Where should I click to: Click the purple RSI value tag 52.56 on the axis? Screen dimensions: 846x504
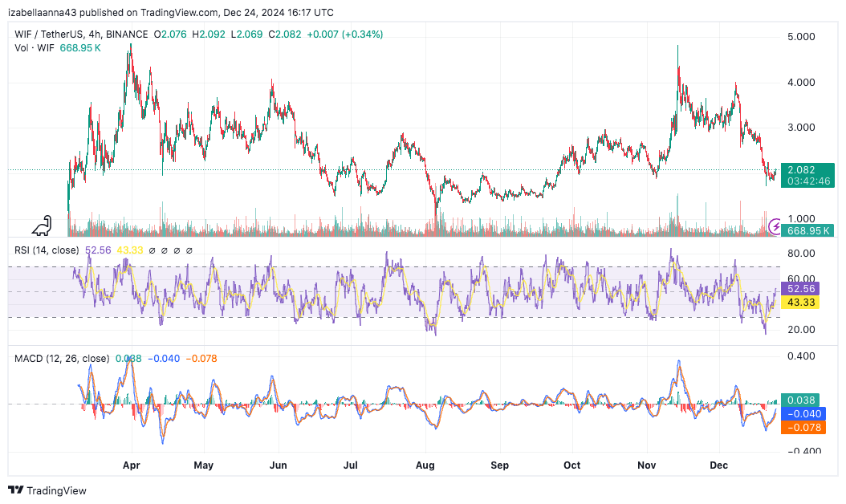click(x=801, y=289)
